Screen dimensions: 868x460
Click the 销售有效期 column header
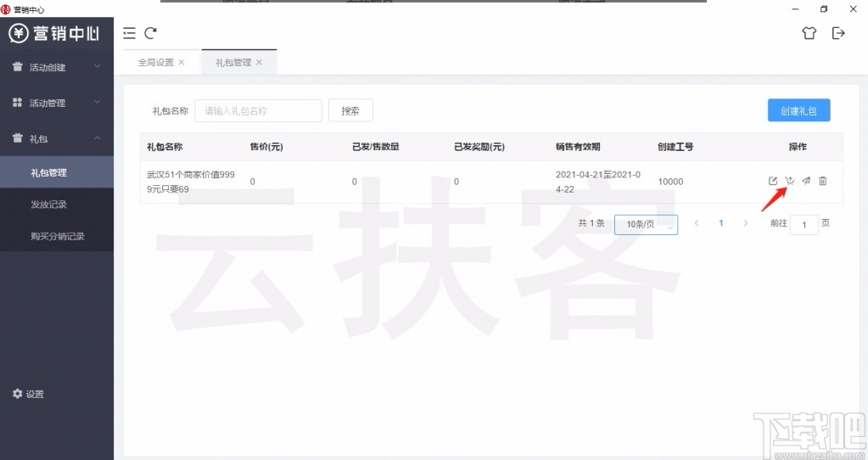pos(578,147)
